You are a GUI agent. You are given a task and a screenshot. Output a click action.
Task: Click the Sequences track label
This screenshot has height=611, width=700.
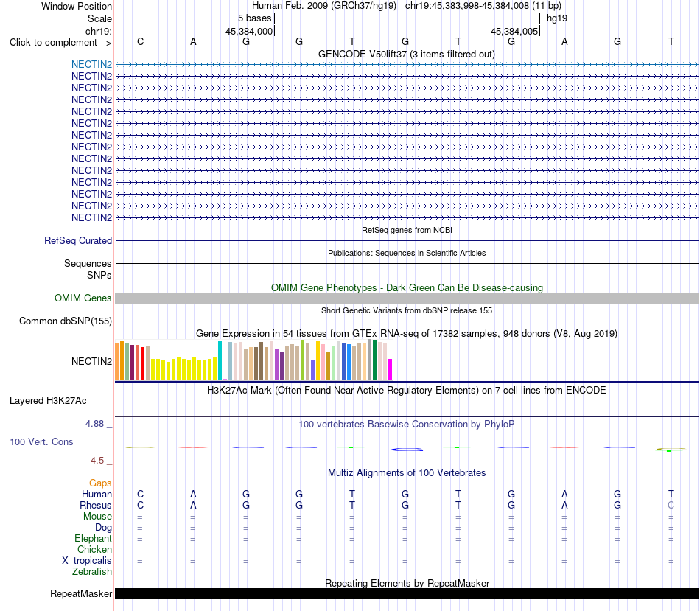(x=88, y=264)
